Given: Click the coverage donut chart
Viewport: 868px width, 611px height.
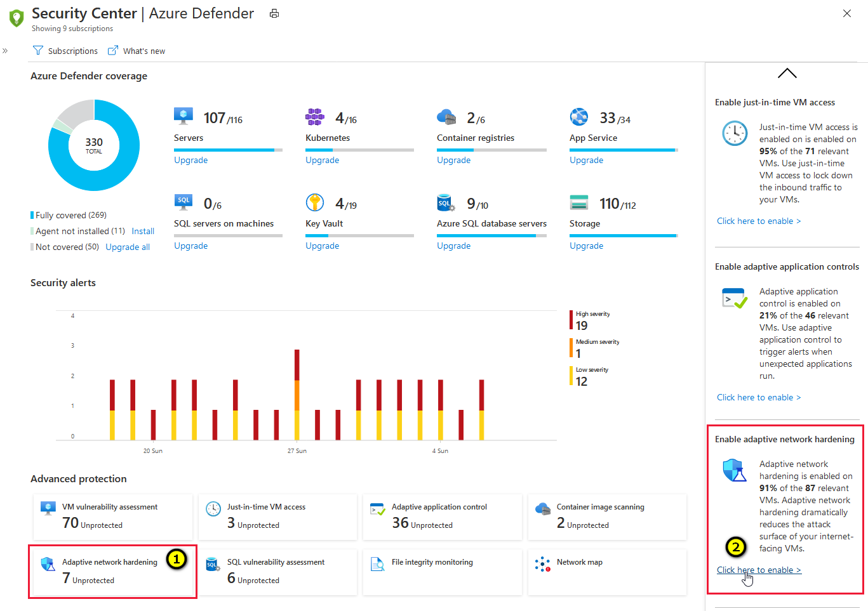Looking at the screenshot, I should 94,145.
